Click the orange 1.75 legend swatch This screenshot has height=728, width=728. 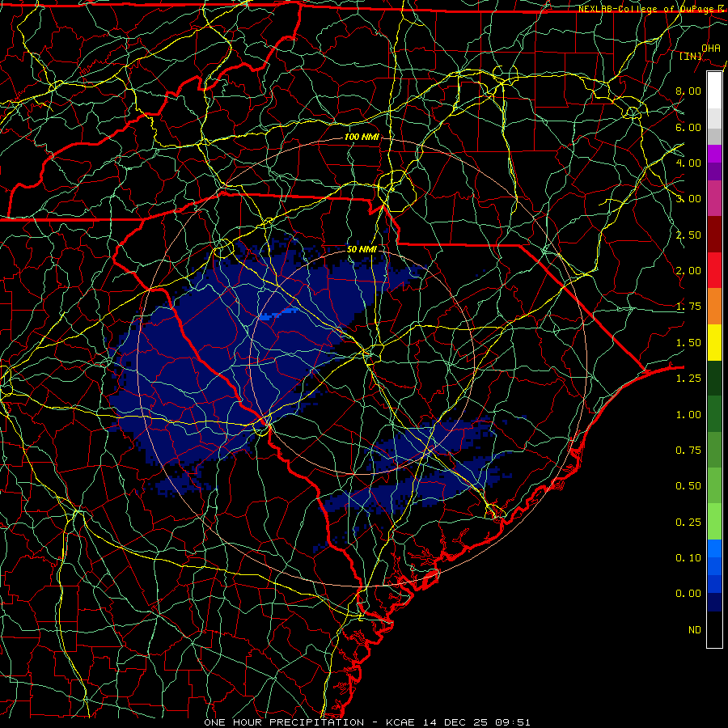pyautogui.click(x=714, y=307)
